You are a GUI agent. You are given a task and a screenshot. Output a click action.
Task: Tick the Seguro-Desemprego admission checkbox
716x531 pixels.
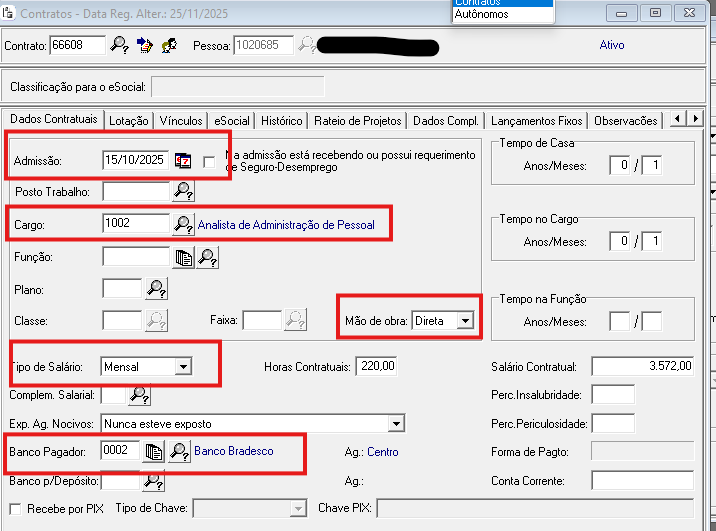209,161
